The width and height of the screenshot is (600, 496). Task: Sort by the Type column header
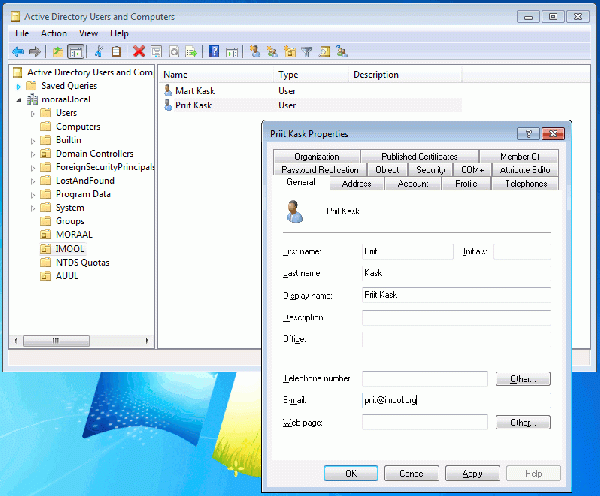pyautogui.click(x=311, y=75)
